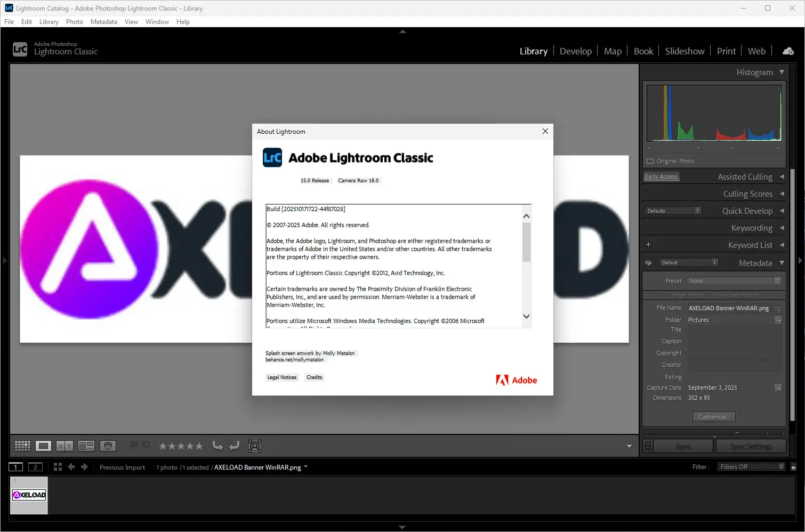The height and width of the screenshot is (532, 805).
Task: Toggle the pick flag for the photo
Action: pos(134,446)
